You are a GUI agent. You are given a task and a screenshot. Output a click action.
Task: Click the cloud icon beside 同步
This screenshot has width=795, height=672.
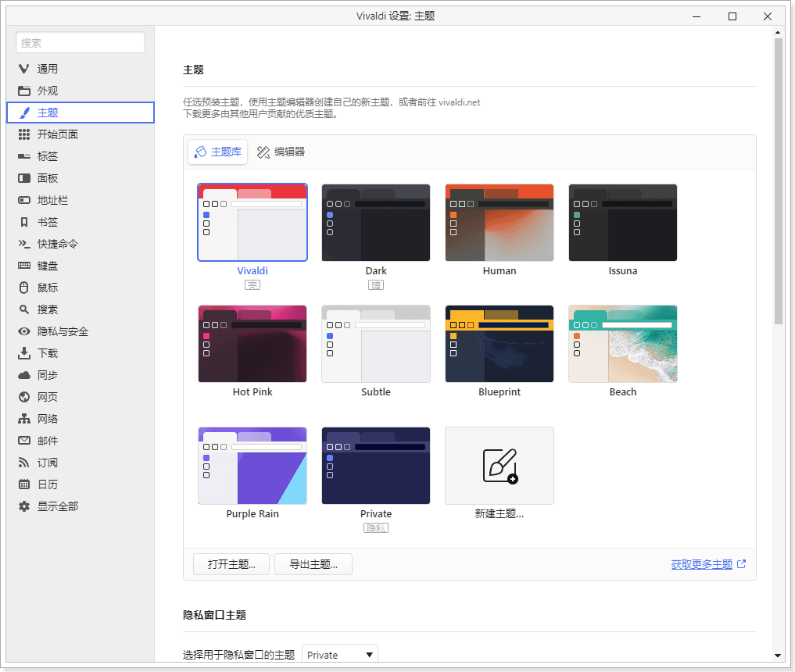[x=23, y=375]
